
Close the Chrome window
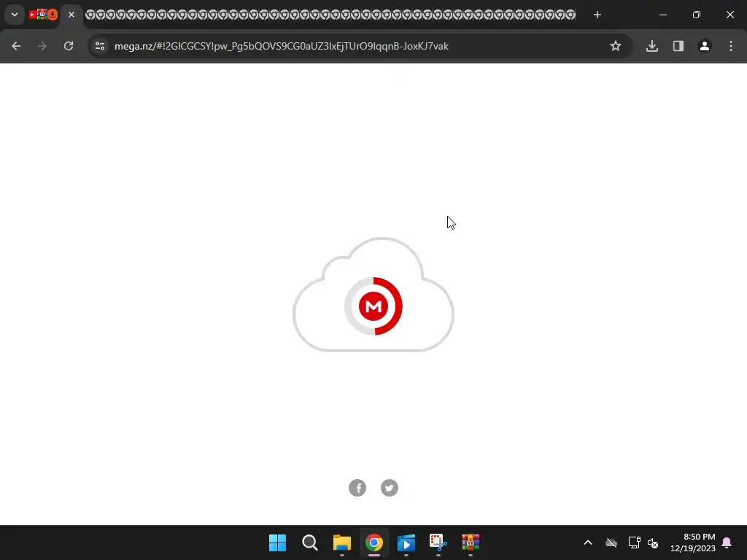point(729,15)
